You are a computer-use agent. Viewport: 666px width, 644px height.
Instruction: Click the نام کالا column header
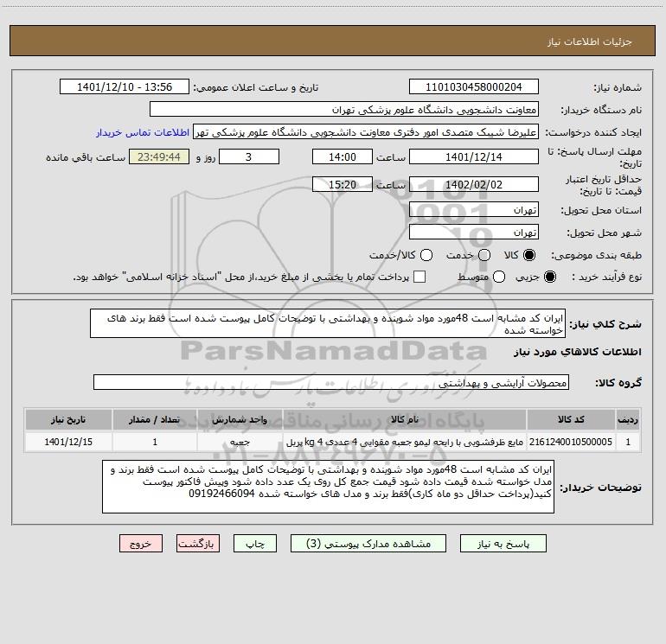[405, 419]
